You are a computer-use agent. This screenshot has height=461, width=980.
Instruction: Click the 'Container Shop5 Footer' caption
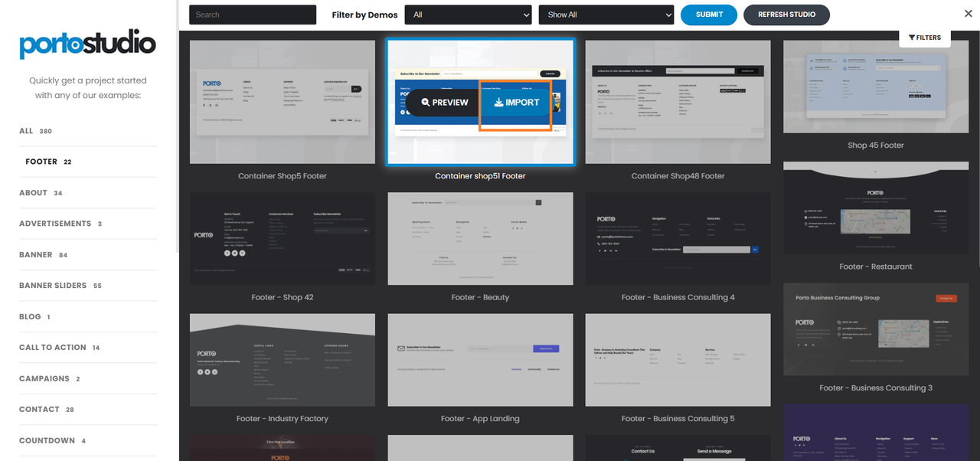pos(283,176)
